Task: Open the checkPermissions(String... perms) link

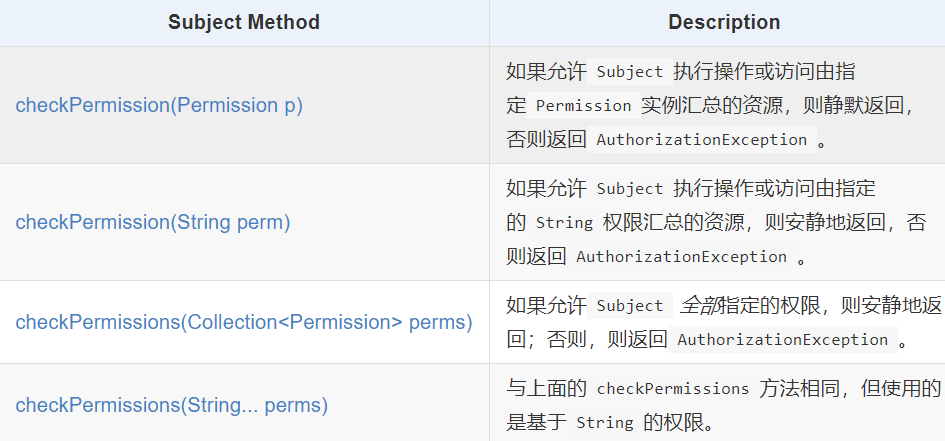Action: (x=172, y=405)
